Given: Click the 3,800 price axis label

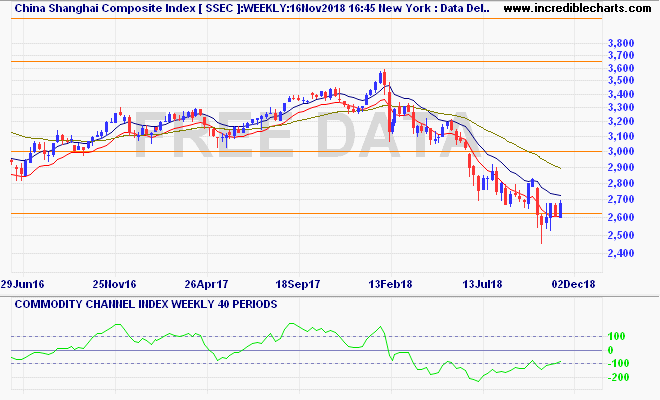Looking at the screenshot, I should [x=621, y=44].
